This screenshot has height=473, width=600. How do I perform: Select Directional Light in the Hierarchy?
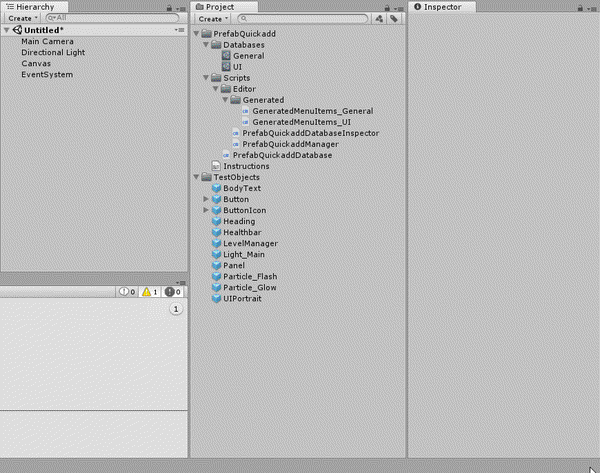point(53,52)
